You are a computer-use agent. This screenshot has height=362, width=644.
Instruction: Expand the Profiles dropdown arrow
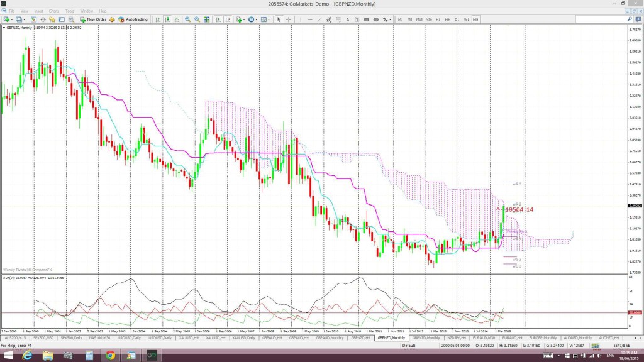(x=25, y=19)
